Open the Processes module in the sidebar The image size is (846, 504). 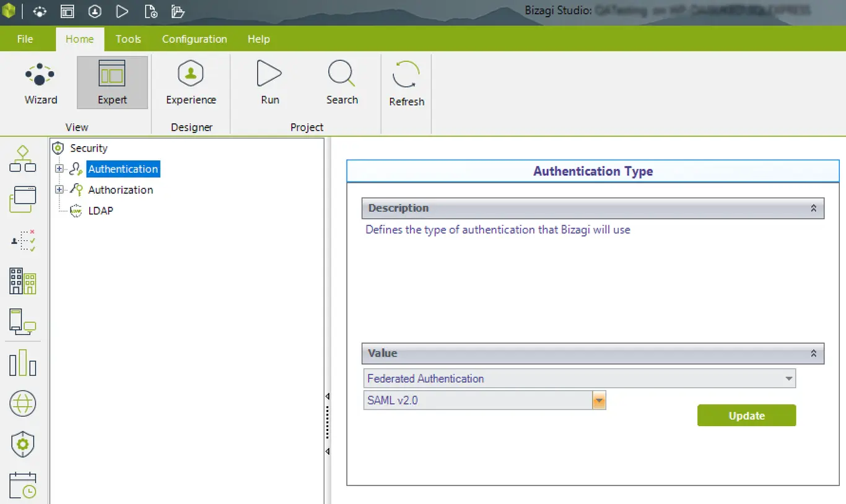[x=23, y=159]
